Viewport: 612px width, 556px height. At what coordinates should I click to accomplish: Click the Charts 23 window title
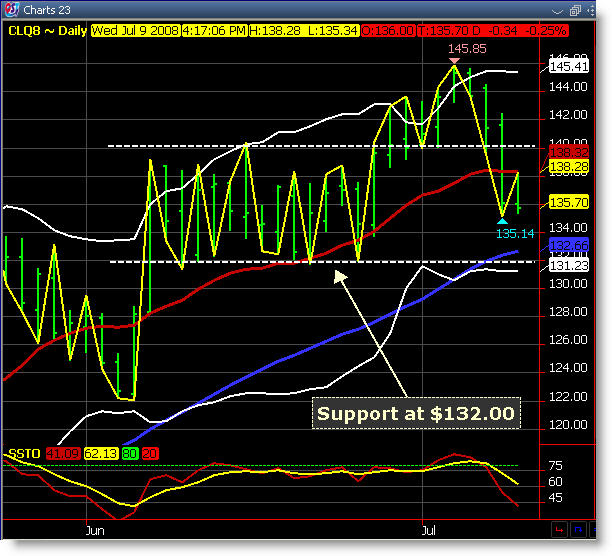[x=47, y=10]
